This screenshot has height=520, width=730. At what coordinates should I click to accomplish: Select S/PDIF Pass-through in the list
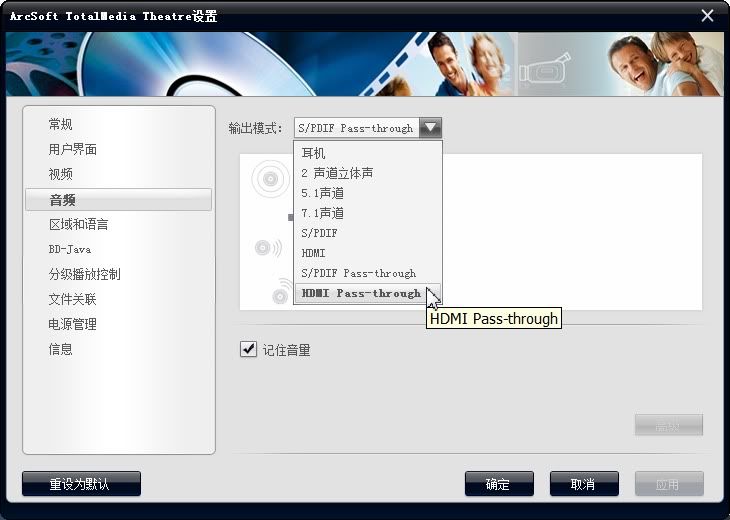368,273
